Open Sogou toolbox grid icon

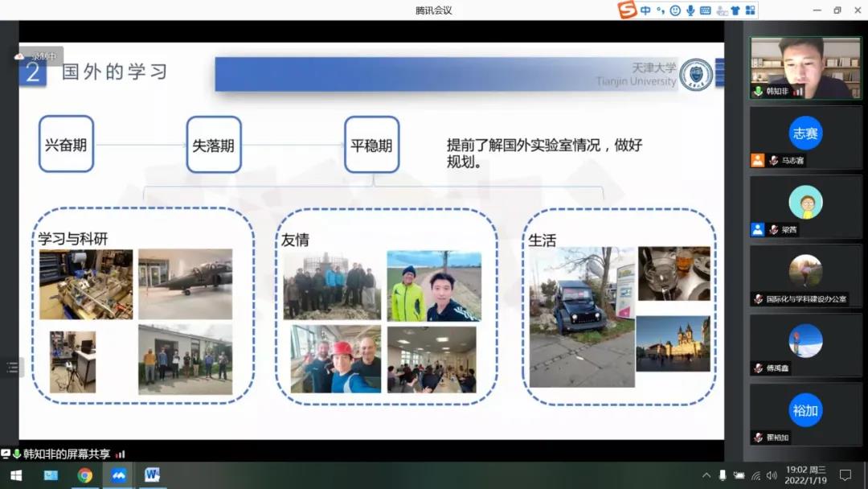coord(750,10)
